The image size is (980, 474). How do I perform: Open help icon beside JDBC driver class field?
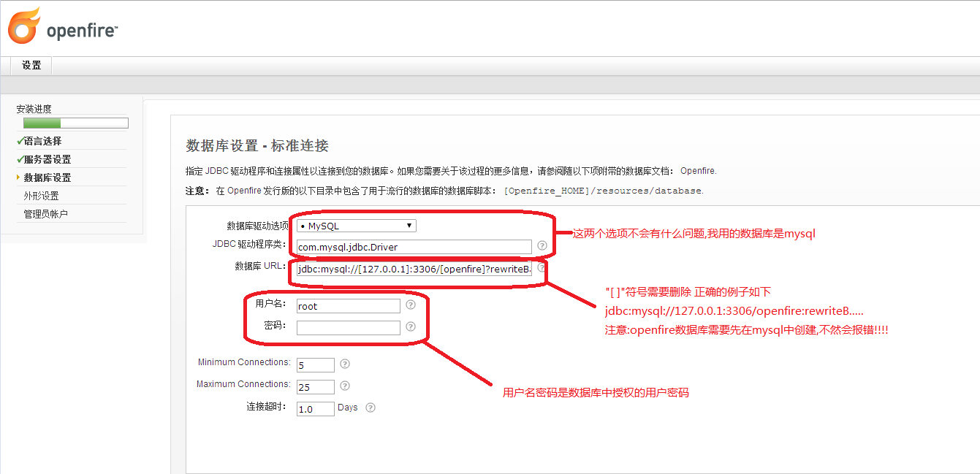(542, 246)
